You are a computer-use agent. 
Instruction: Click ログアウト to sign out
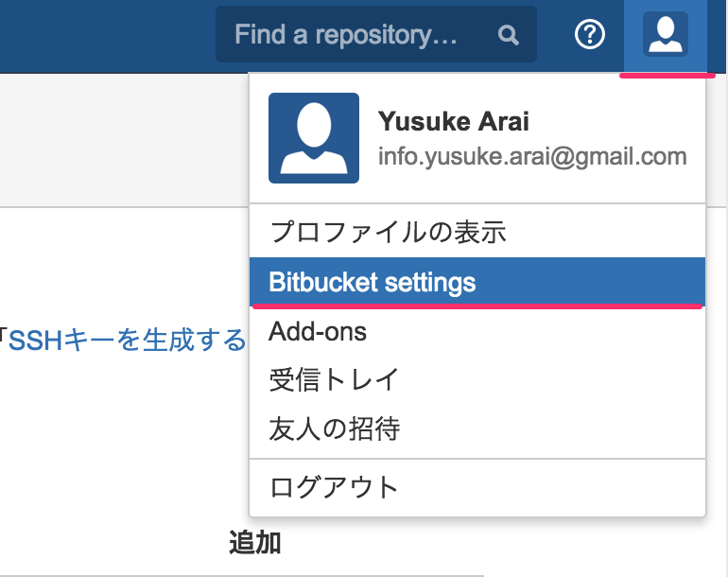477,487
